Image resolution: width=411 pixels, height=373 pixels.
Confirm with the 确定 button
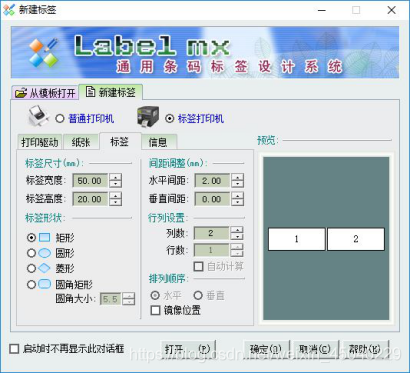[x=266, y=349]
